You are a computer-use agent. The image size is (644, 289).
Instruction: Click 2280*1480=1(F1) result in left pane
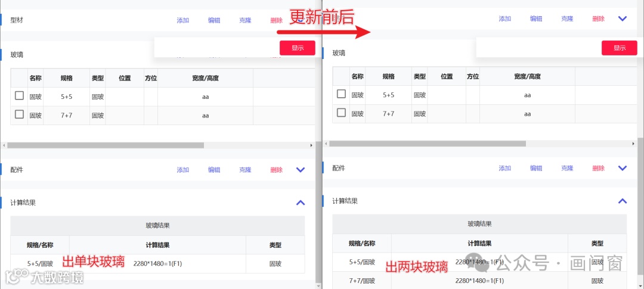[157, 263]
